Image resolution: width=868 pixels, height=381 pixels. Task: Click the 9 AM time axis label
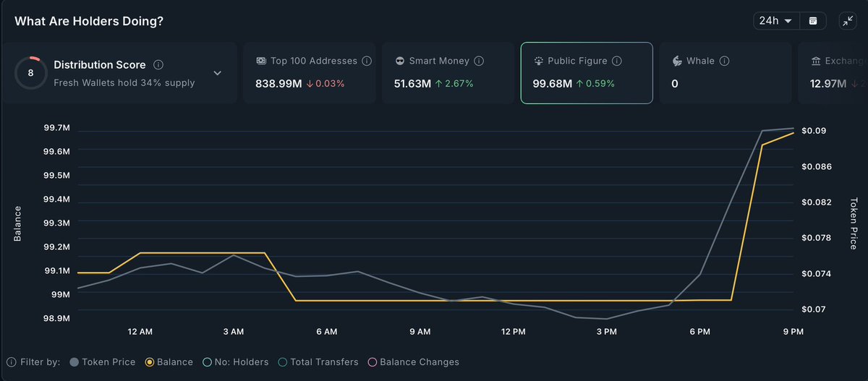coord(420,332)
